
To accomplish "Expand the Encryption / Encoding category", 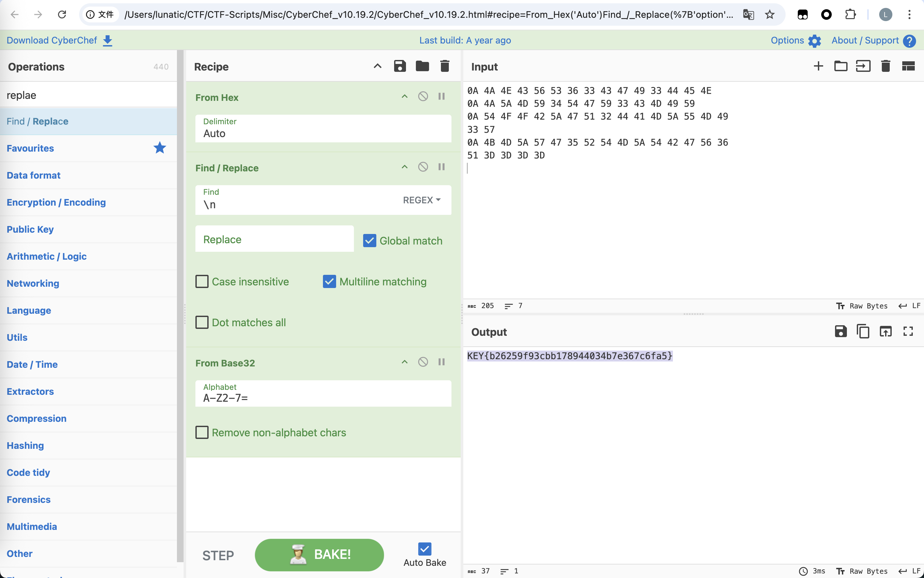I will (x=88, y=202).
